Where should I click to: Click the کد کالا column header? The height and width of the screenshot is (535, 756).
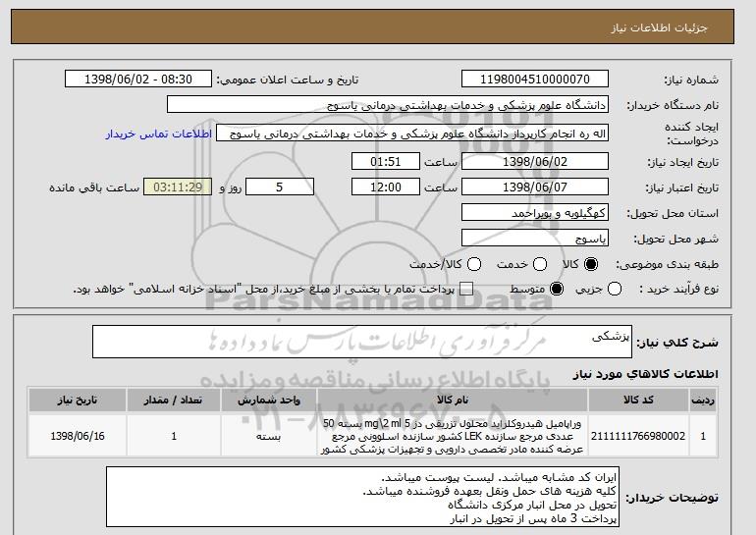[x=638, y=401]
